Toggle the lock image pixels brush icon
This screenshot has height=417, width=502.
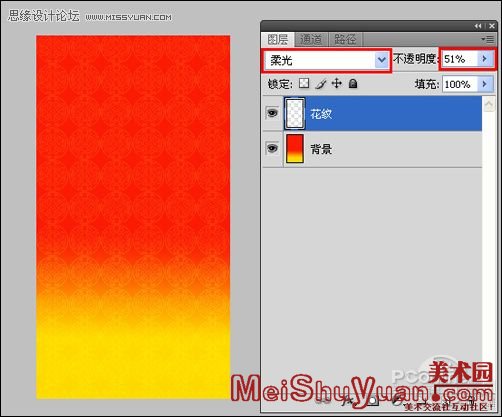[320, 84]
